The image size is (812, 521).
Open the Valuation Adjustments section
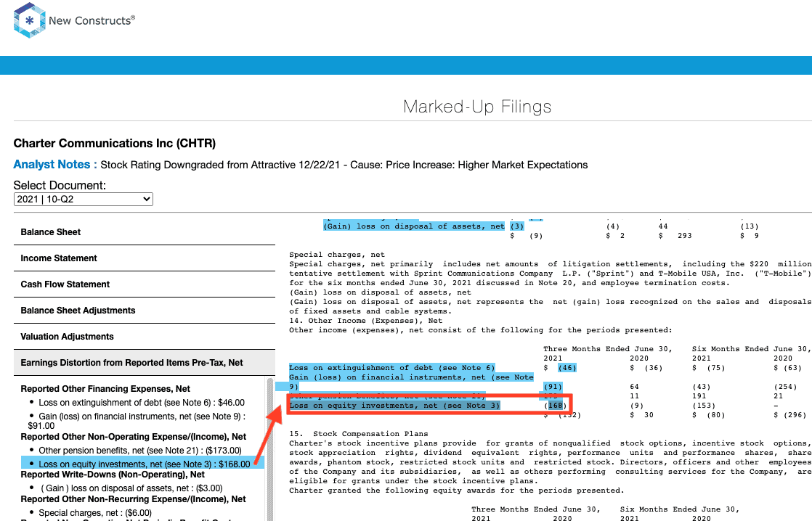(x=145, y=337)
